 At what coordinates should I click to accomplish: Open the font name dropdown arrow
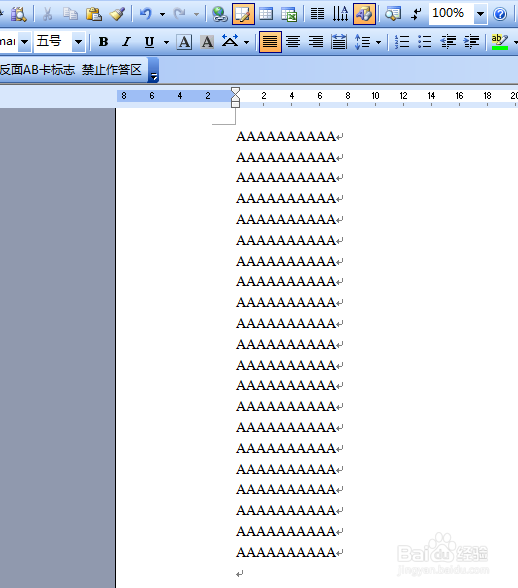tap(24, 42)
